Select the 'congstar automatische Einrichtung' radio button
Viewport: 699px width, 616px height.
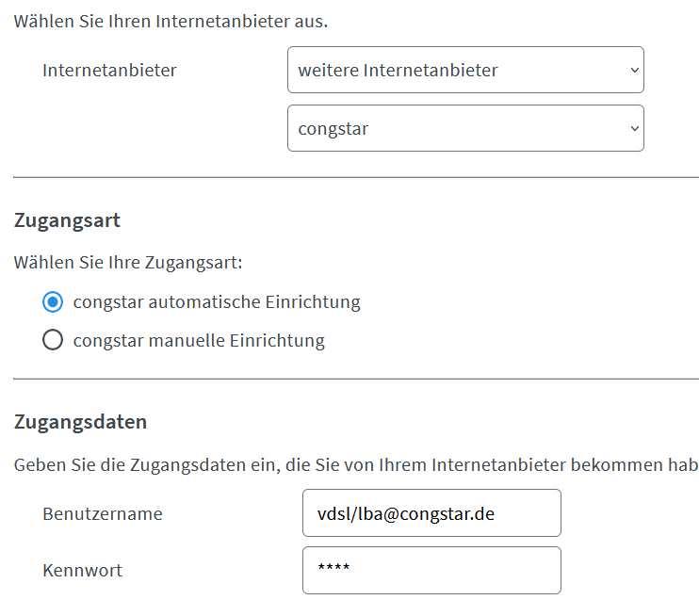53,302
